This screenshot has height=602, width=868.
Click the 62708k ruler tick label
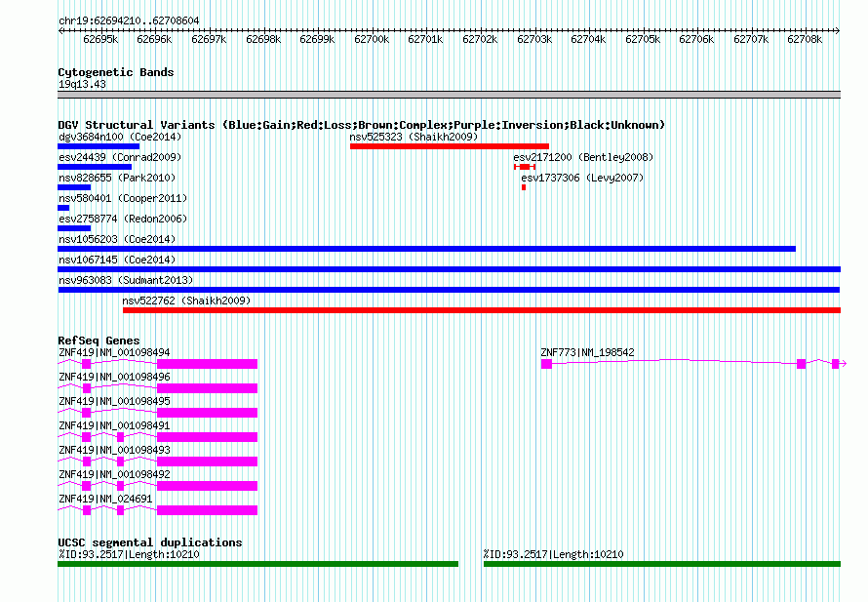(x=805, y=39)
